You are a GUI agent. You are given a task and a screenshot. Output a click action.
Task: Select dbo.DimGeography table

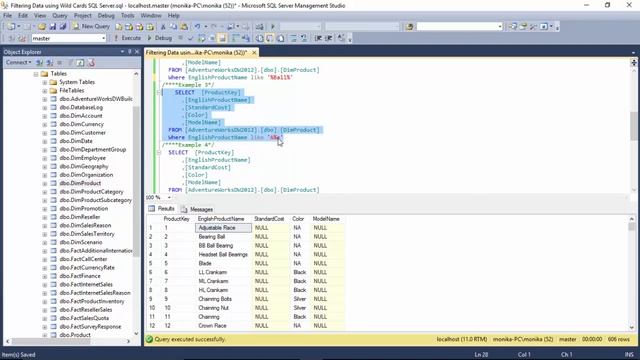pos(84,167)
